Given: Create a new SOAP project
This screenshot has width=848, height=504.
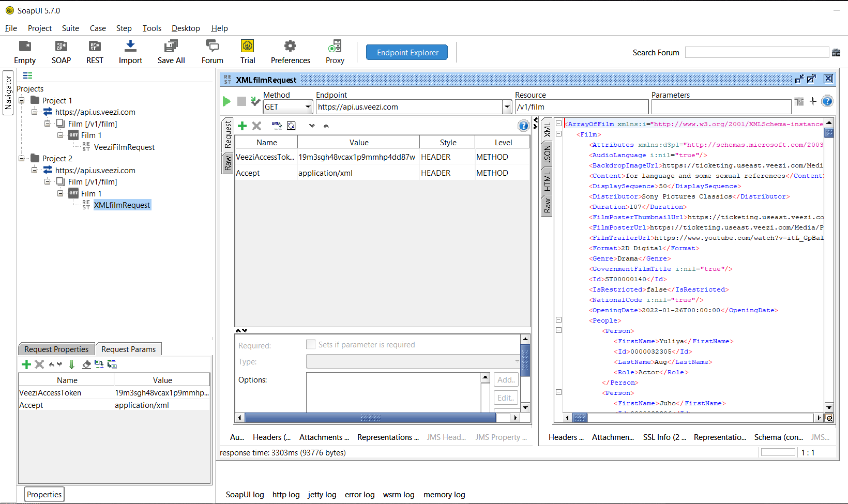Looking at the screenshot, I should 61,52.
